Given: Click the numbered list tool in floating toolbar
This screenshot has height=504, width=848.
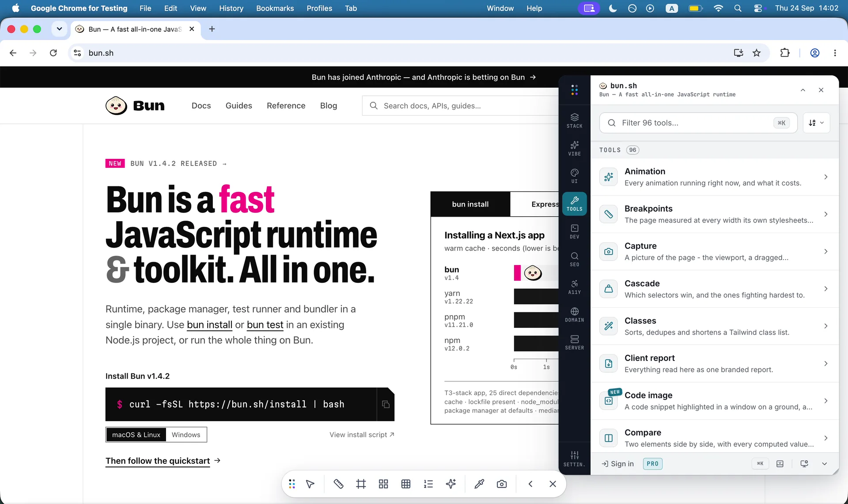Looking at the screenshot, I should pos(428,484).
